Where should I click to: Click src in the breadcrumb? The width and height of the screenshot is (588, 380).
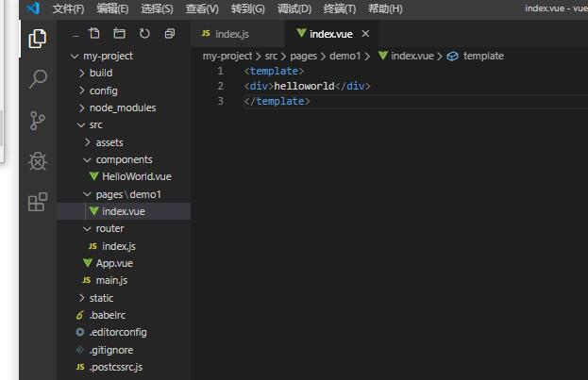tap(271, 57)
